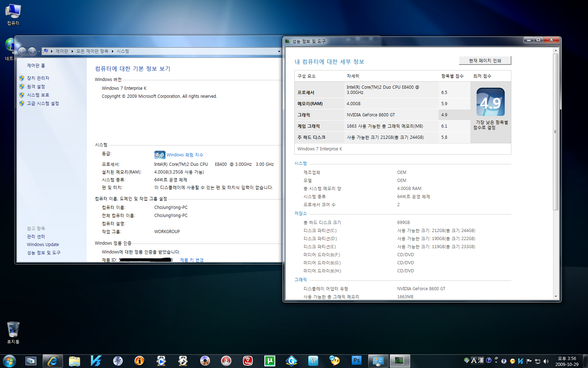
Task: Launch the blue G app in taskbar
Action: point(291,361)
